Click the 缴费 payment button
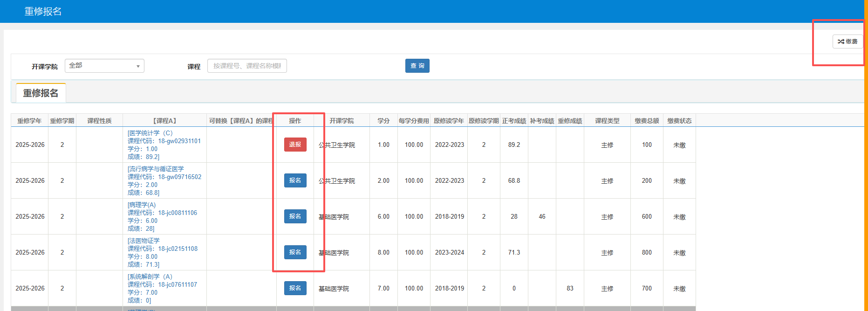 click(847, 41)
